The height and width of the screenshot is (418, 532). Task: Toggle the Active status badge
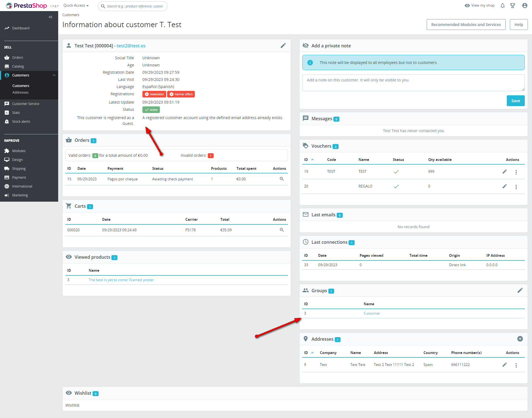point(151,110)
